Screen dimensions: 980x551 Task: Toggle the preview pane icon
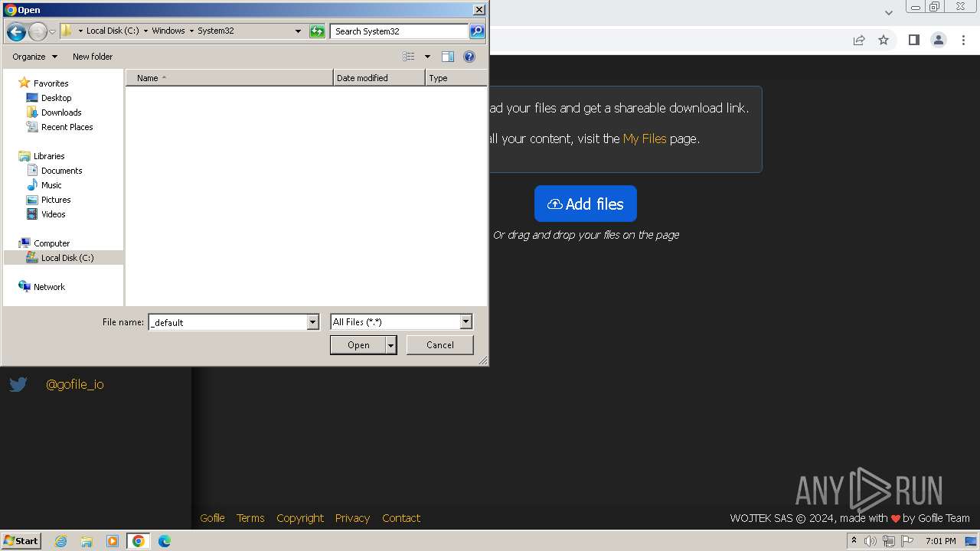click(x=448, y=57)
